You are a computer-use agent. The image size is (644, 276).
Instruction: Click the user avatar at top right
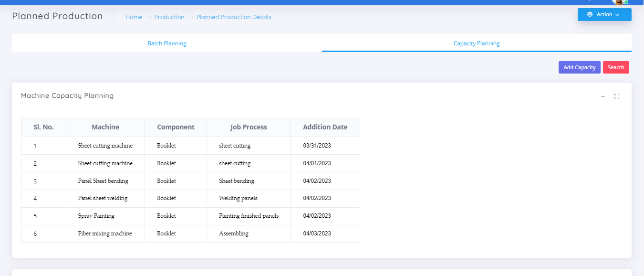tap(619, 2)
